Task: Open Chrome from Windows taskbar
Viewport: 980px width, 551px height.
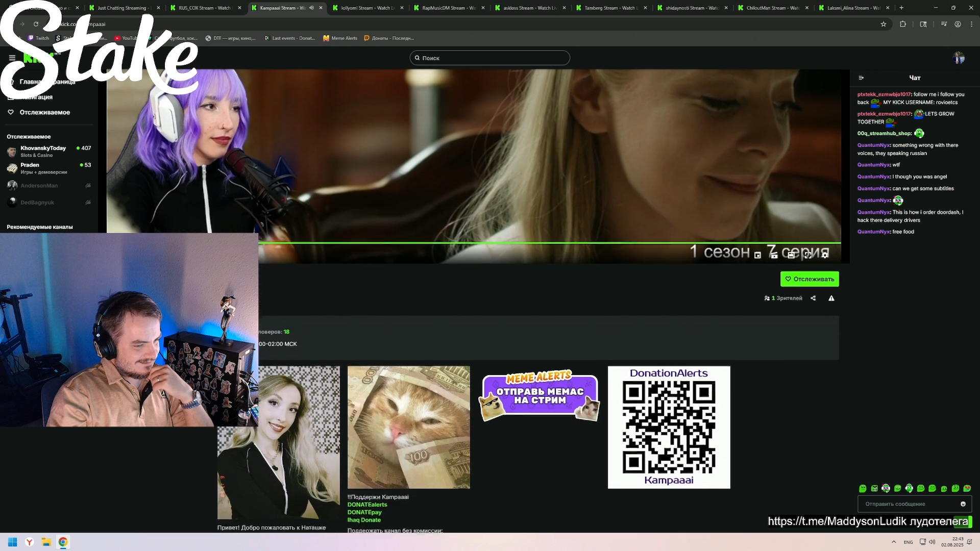Action: [x=63, y=542]
